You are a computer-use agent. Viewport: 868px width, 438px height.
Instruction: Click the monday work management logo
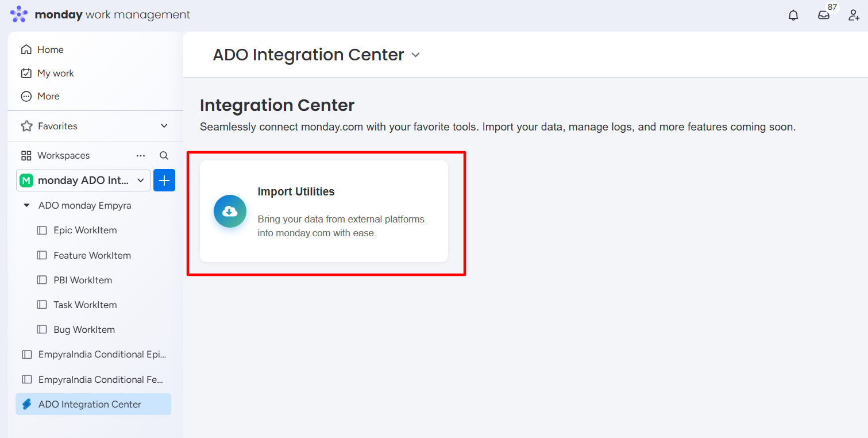(x=100, y=14)
